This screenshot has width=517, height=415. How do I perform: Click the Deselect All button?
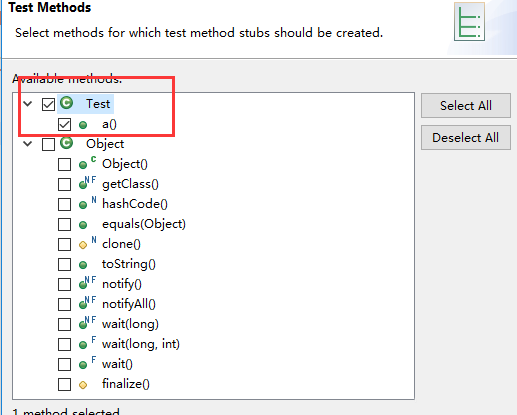click(x=466, y=138)
